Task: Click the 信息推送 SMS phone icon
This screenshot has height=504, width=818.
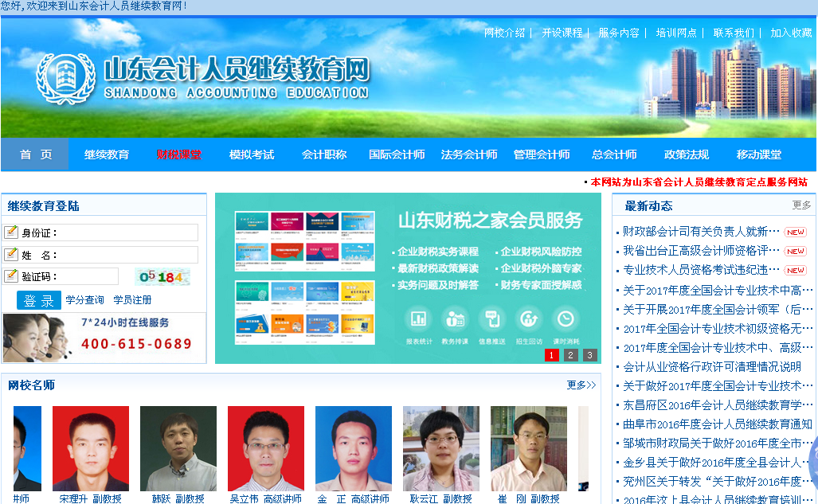Action: pyautogui.click(x=491, y=319)
